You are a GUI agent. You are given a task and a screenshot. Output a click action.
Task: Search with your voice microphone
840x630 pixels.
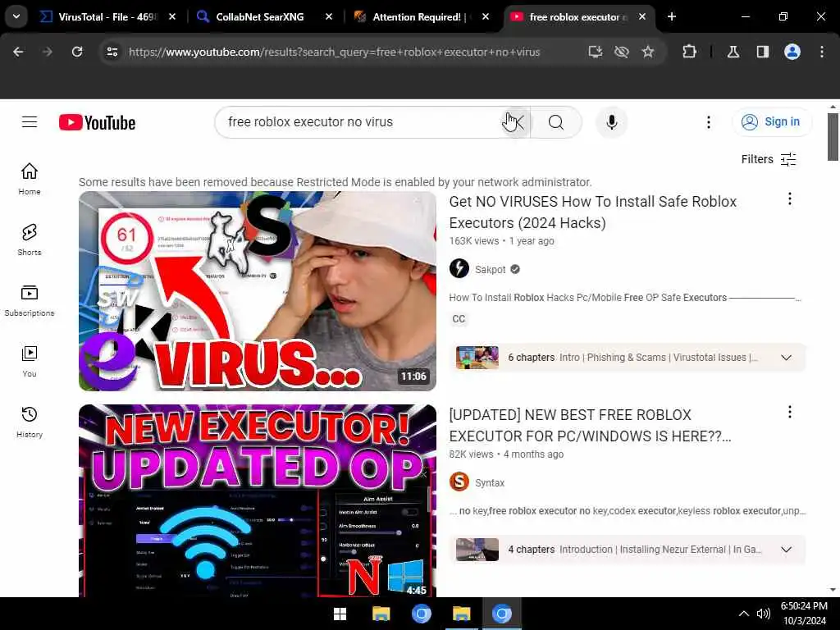pos(612,122)
